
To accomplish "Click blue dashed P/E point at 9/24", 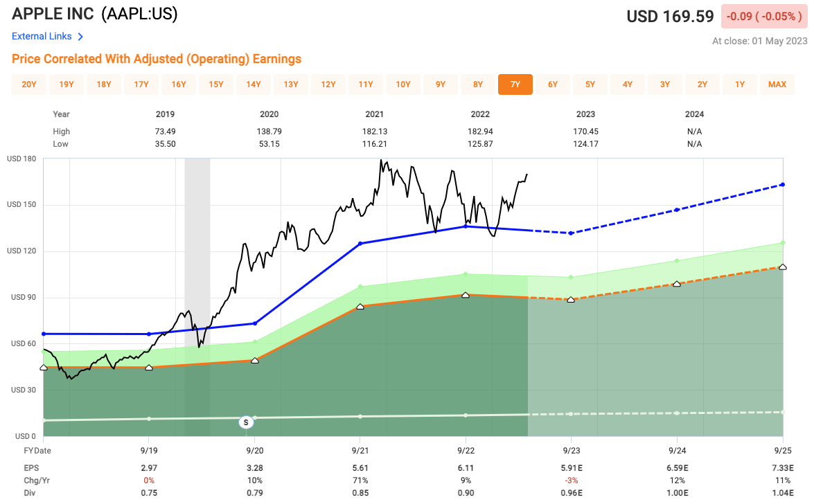I will [677, 210].
